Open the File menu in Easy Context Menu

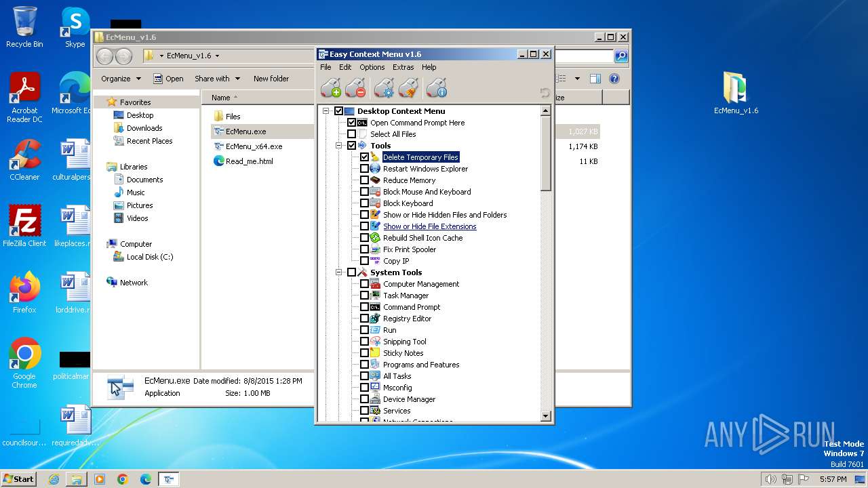pyautogui.click(x=325, y=67)
